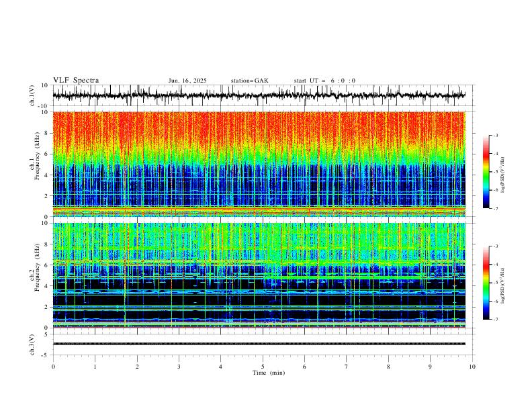Click the 'ch.1 Frequency (kHz)' axis label
This screenshot has height=411, width=532.
click(x=34, y=156)
